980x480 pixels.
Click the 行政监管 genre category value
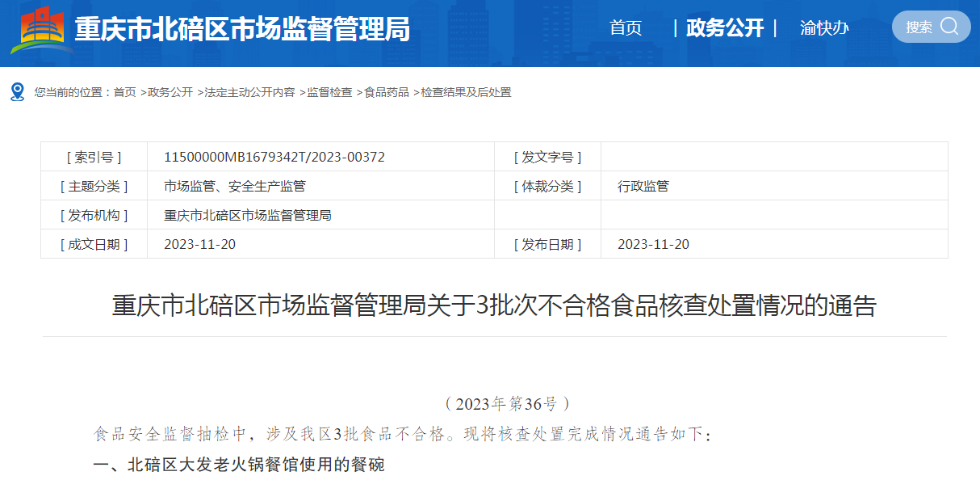(x=643, y=186)
